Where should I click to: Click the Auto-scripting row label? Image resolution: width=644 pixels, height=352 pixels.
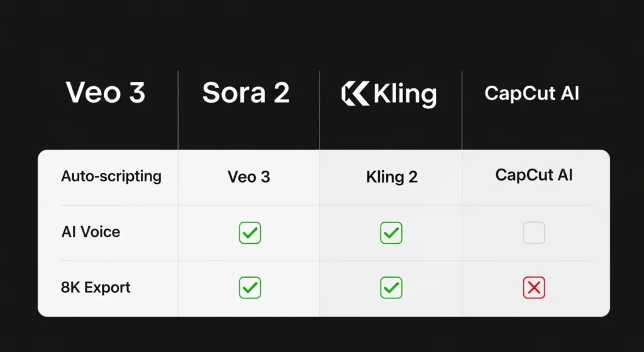pyautogui.click(x=111, y=176)
